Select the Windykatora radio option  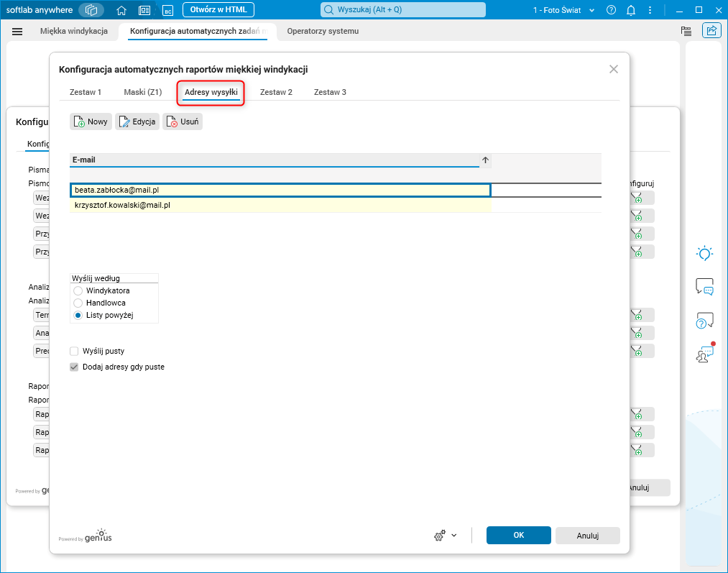pyautogui.click(x=78, y=290)
